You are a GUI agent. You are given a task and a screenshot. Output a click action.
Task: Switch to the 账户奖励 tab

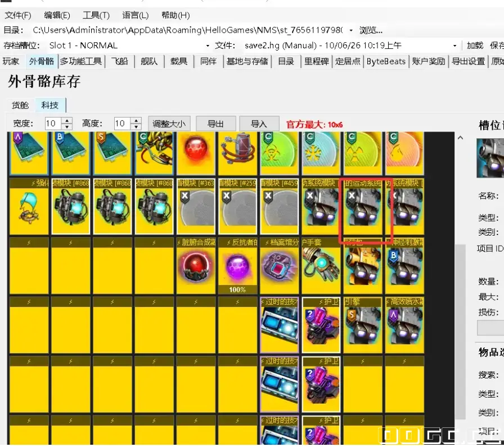point(429,61)
